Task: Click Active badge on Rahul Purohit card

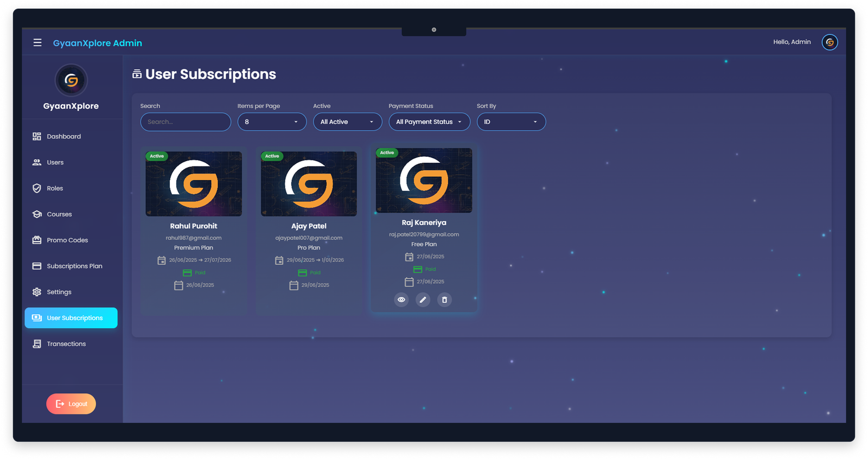Action: [157, 156]
